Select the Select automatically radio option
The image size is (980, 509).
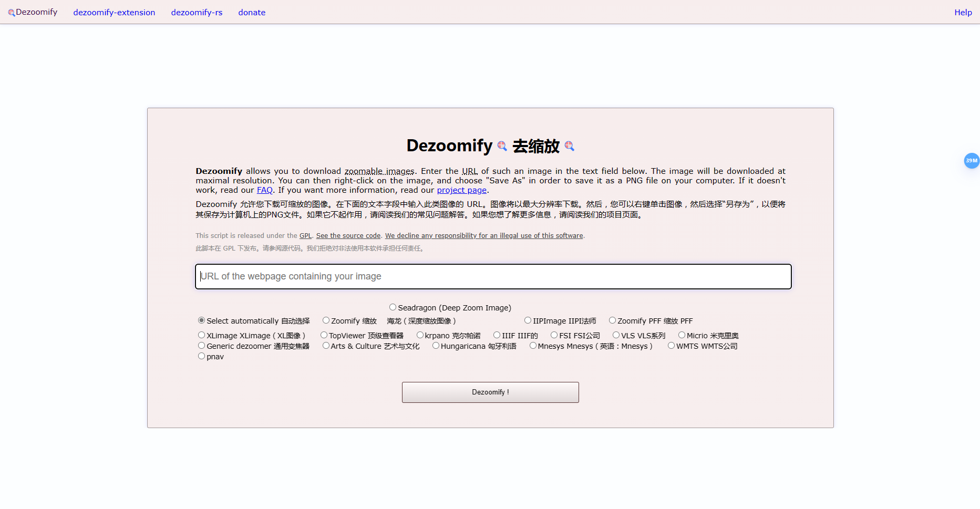coord(201,320)
